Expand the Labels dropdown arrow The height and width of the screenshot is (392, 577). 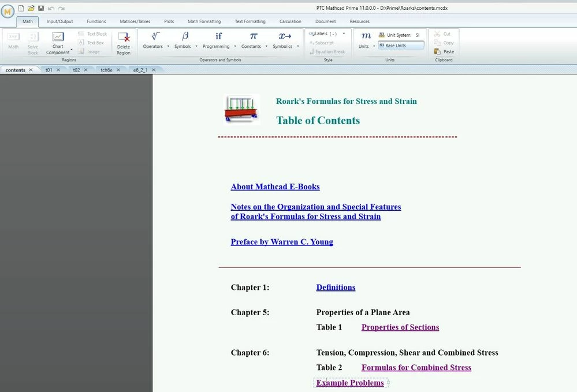[x=344, y=34]
